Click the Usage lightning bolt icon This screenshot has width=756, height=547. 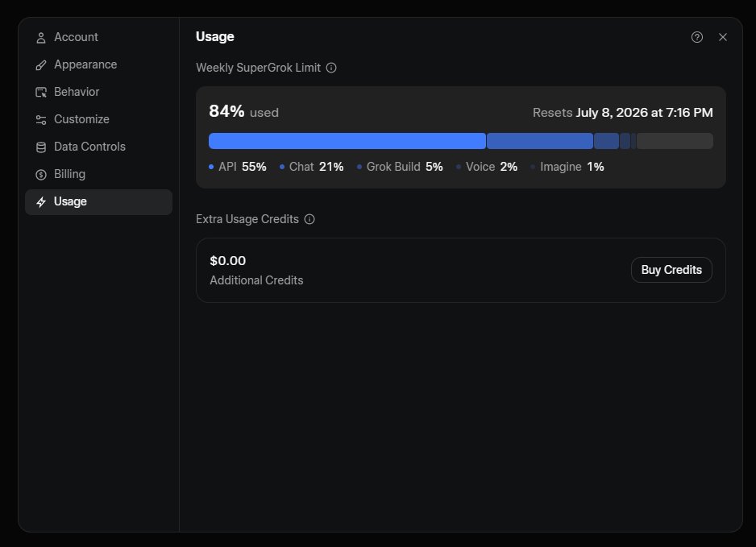tap(41, 202)
